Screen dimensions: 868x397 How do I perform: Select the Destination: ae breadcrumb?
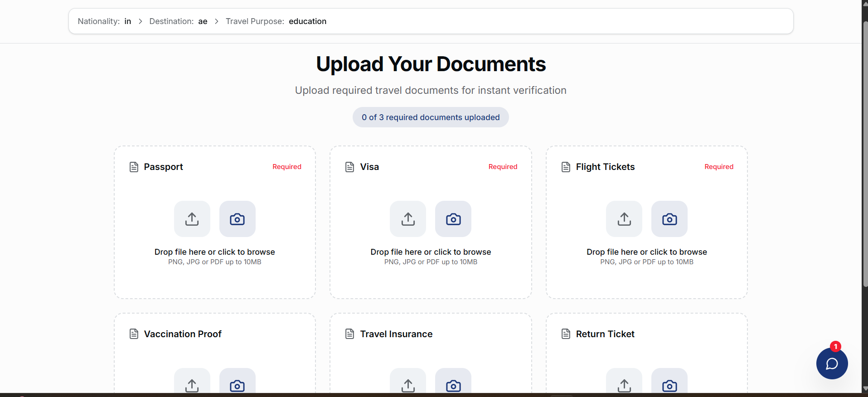tap(178, 21)
